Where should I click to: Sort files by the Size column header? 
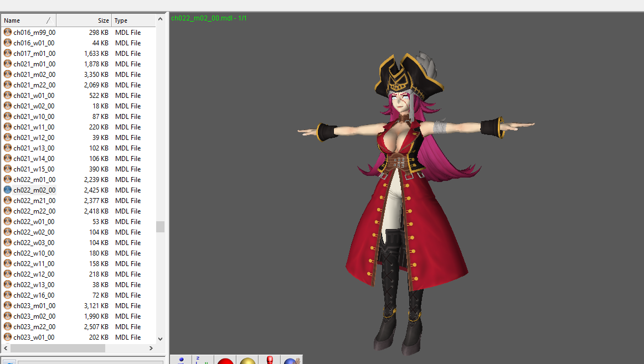coord(84,20)
